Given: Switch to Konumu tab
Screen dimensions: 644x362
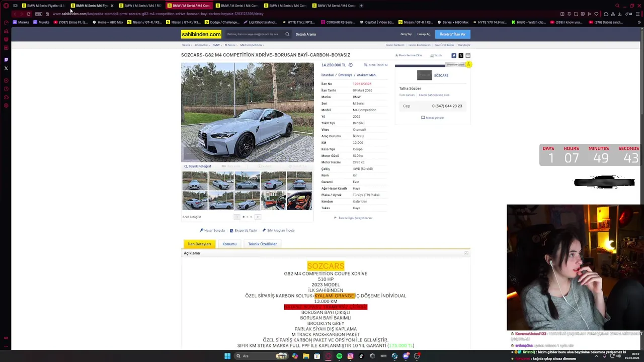Looking at the screenshot, I should (x=229, y=244).
